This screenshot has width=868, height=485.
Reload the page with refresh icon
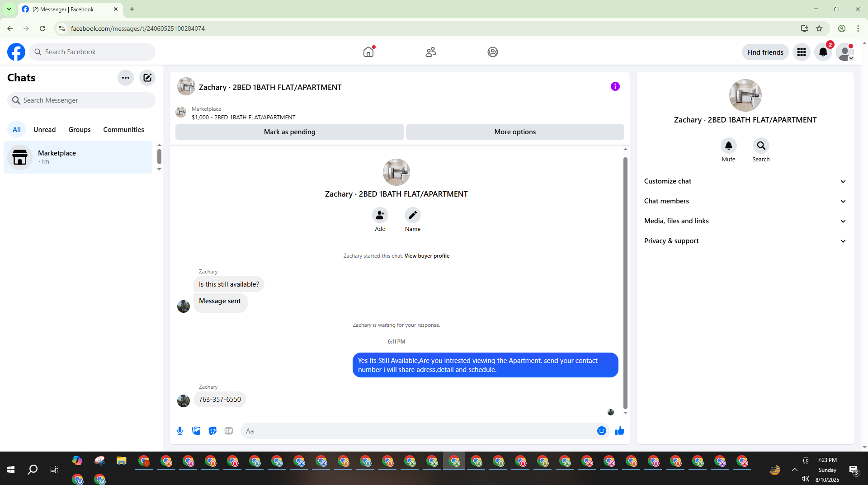pos(42,28)
